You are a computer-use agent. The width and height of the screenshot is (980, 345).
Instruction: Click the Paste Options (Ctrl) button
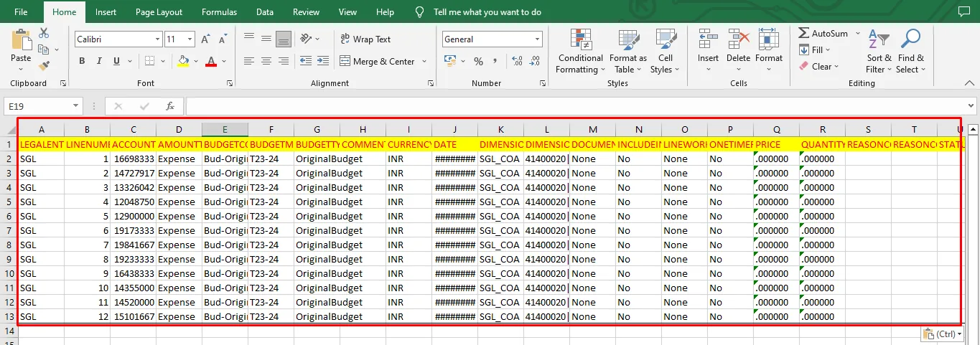point(943,334)
